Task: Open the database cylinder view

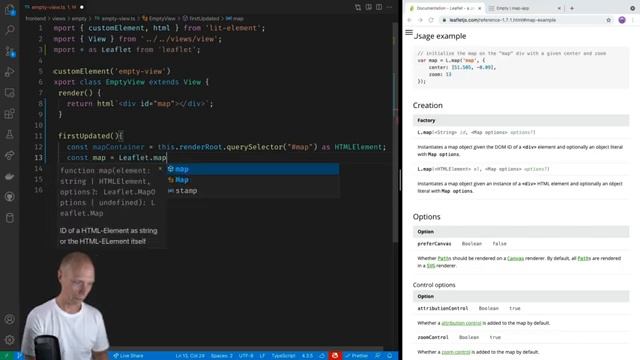Action: [x=9, y=218]
